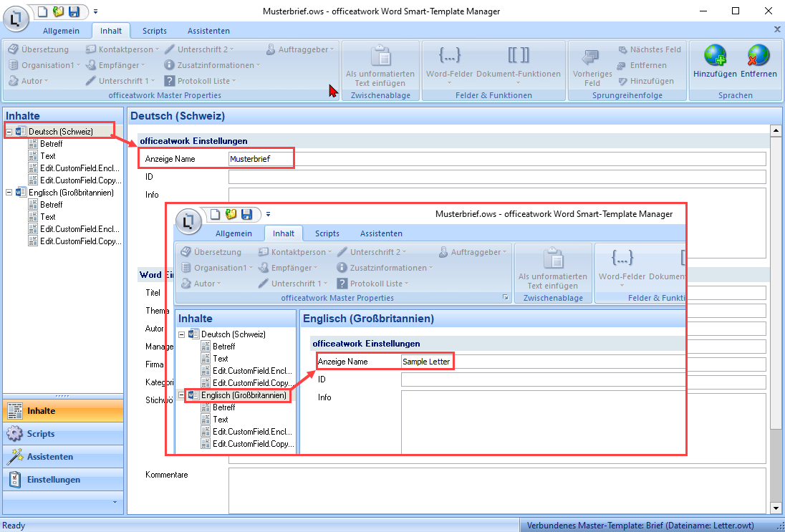Click the empty ID field below Musterbrief
The width and height of the screenshot is (785, 532).
pos(497,177)
